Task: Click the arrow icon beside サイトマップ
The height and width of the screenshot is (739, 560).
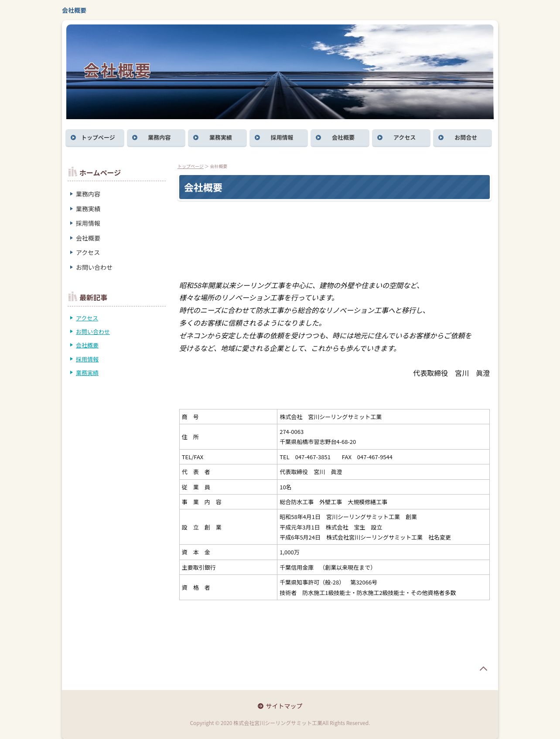Action: point(260,706)
